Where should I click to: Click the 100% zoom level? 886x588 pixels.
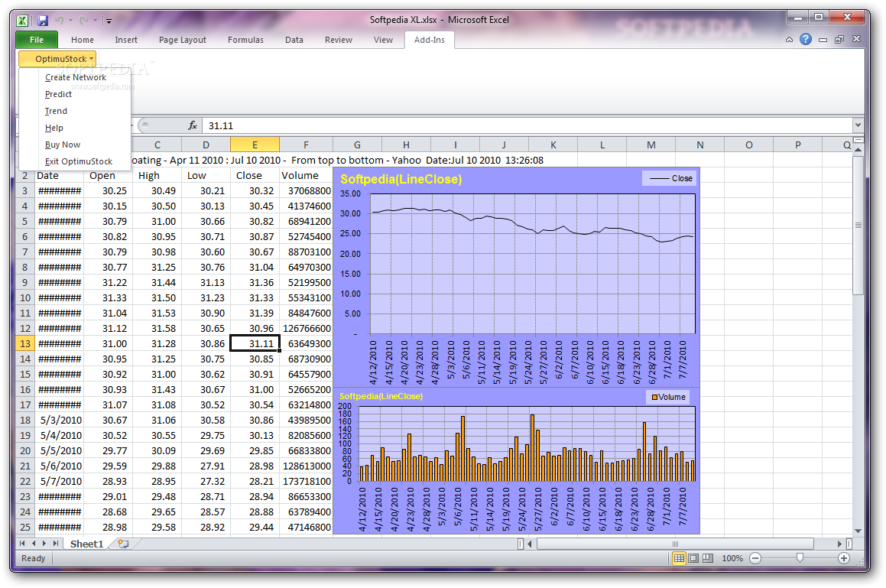tap(732, 558)
